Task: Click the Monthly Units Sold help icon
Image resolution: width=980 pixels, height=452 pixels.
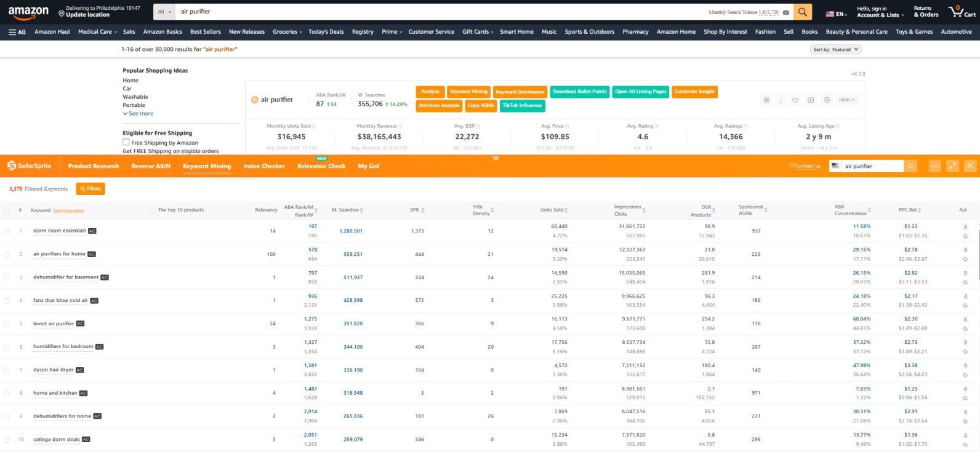Action: [314, 127]
